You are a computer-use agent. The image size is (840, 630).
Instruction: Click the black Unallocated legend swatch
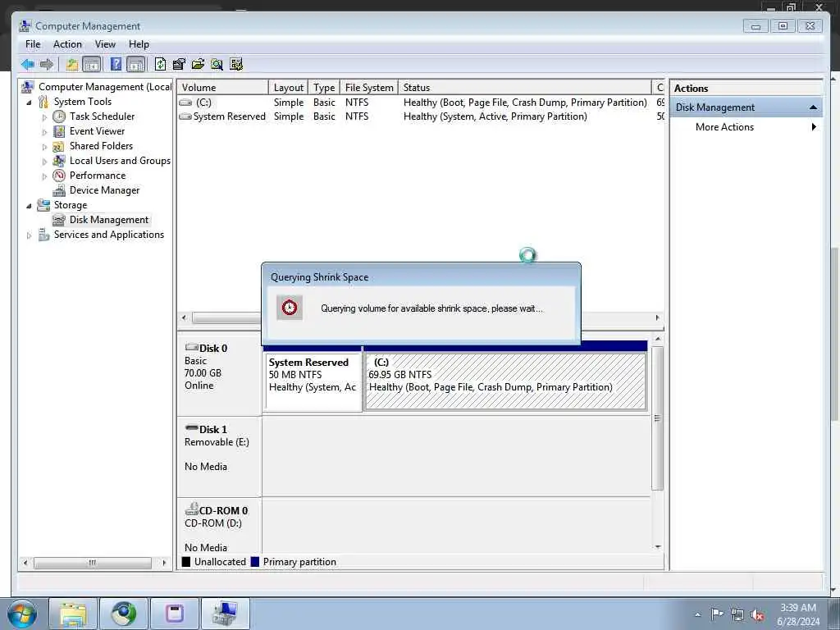coord(186,562)
